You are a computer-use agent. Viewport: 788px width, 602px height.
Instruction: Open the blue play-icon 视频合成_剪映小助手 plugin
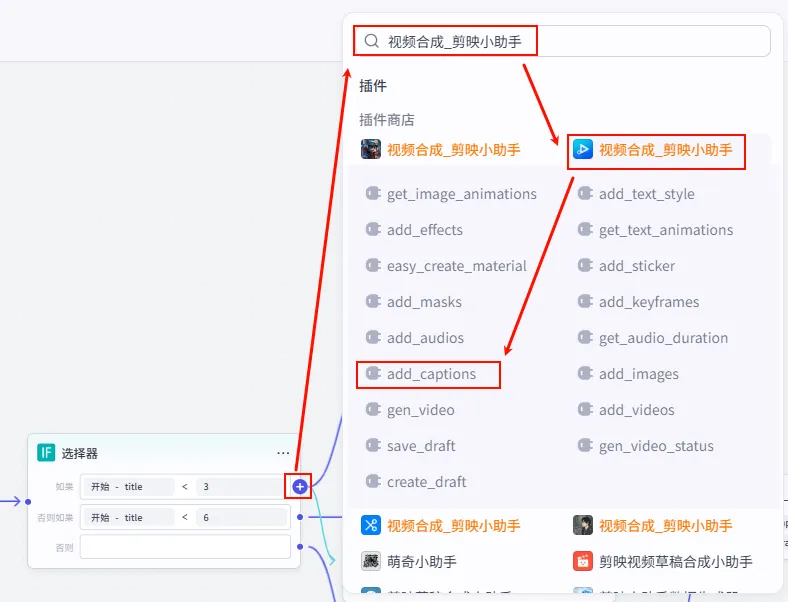[x=653, y=150]
